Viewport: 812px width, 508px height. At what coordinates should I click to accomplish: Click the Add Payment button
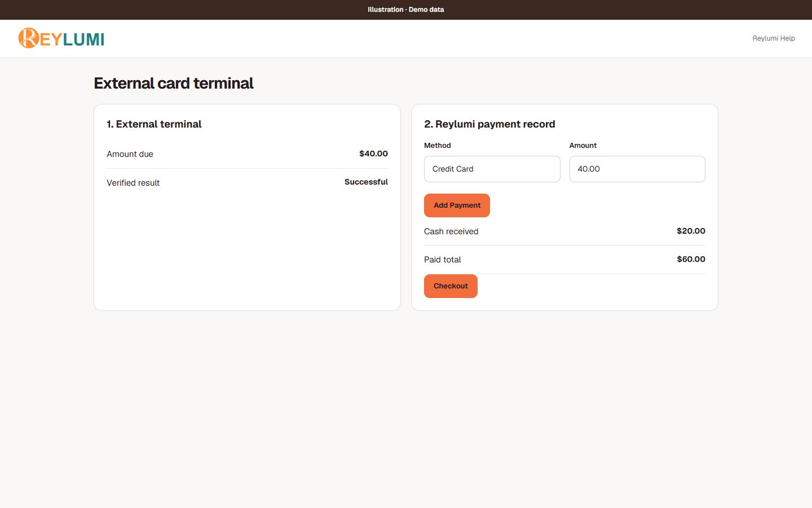457,205
